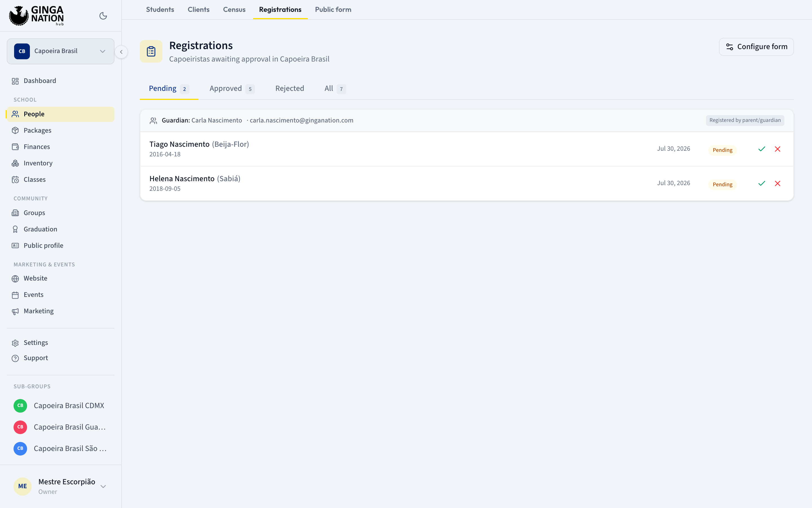Show All registrations tab

click(x=335, y=89)
